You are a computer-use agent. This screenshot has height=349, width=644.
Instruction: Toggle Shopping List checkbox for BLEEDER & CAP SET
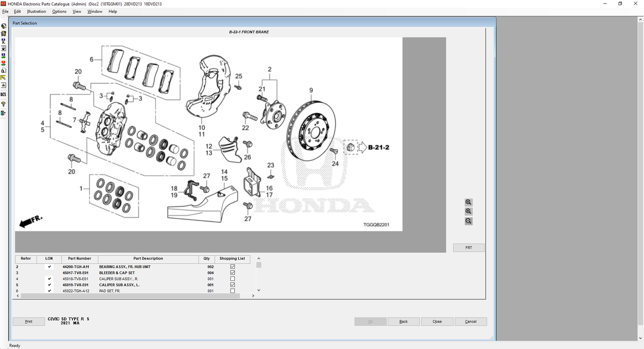(233, 273)
